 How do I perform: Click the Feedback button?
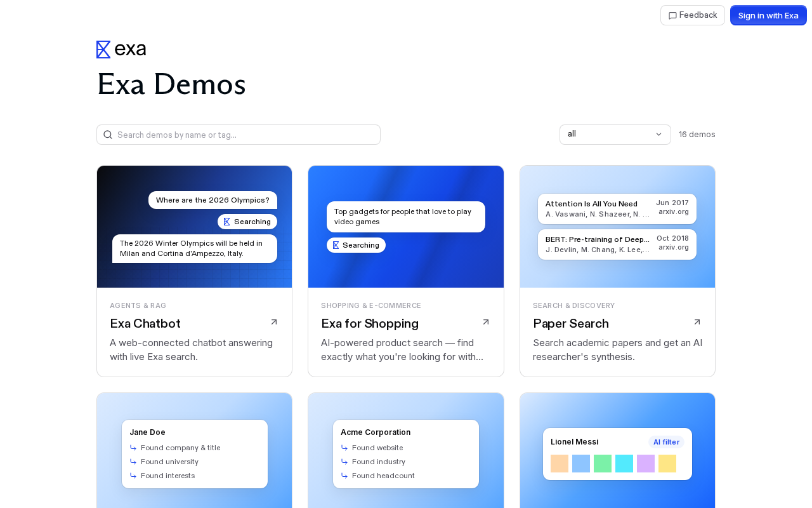(693, 15)
